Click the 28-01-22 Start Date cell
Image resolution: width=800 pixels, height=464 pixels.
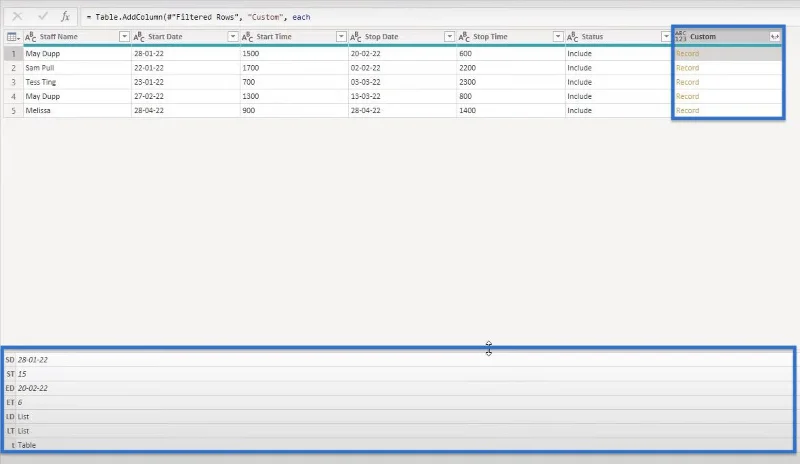pos(186,54)
